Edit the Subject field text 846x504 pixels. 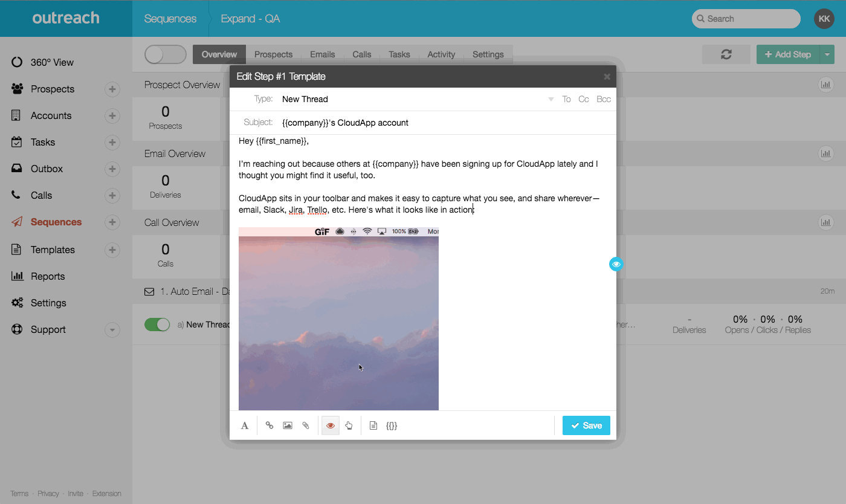tap(447, 123)
